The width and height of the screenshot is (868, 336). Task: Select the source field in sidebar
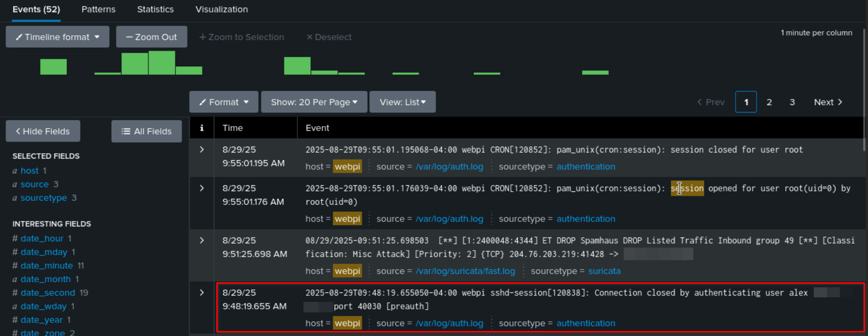35,184
